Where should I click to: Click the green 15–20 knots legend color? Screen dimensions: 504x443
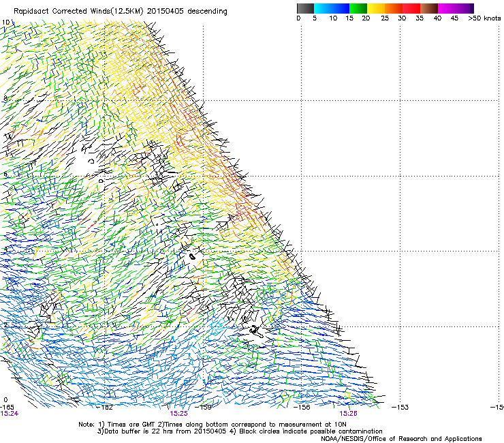358,8
